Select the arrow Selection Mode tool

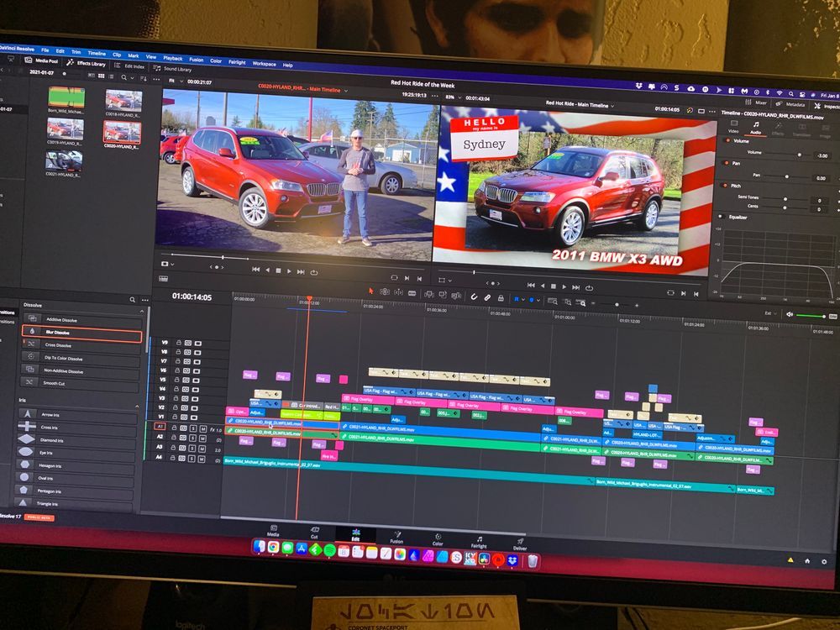tap(370, 291)
